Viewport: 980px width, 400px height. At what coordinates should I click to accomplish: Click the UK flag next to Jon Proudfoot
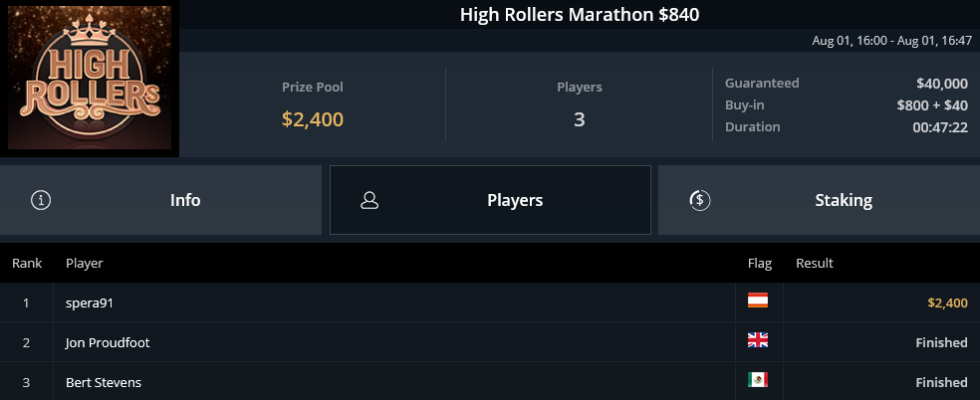point(758,340)
